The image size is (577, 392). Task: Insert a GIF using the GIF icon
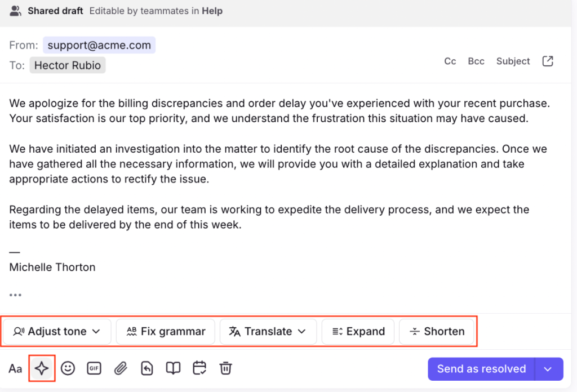click(x=94, y=368)
